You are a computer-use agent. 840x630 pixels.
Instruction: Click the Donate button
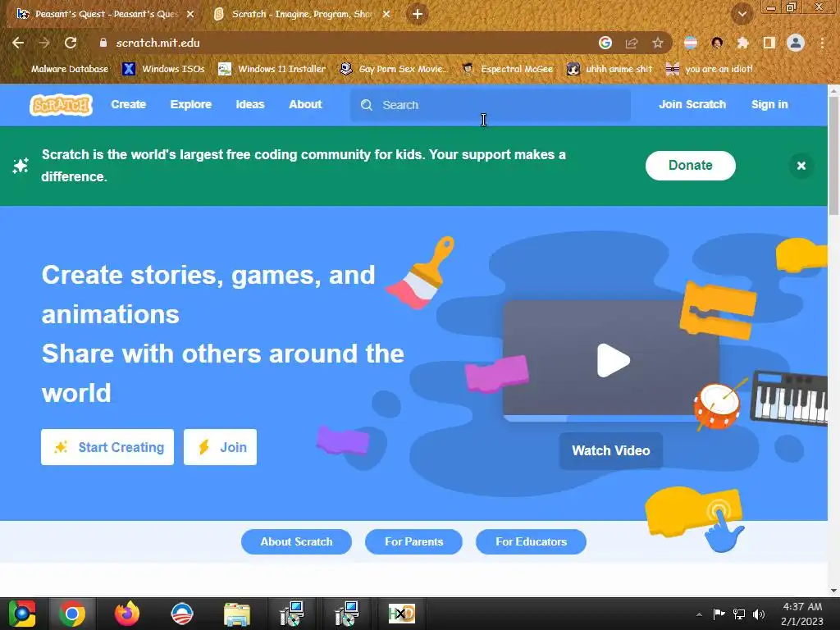pyautogui.click(x=690, y=166)
